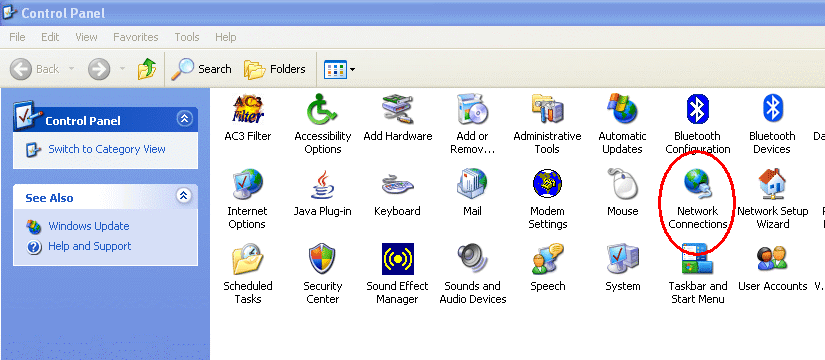825x360 pixels.
Task: Expand the Forward history dropdown arrow
Action: coord(122,69)
